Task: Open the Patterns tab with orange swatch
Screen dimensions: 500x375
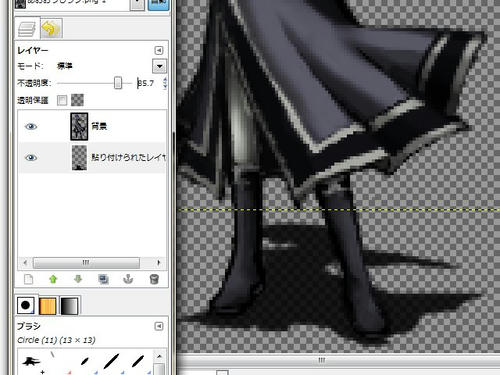Action: coord(48,306)
